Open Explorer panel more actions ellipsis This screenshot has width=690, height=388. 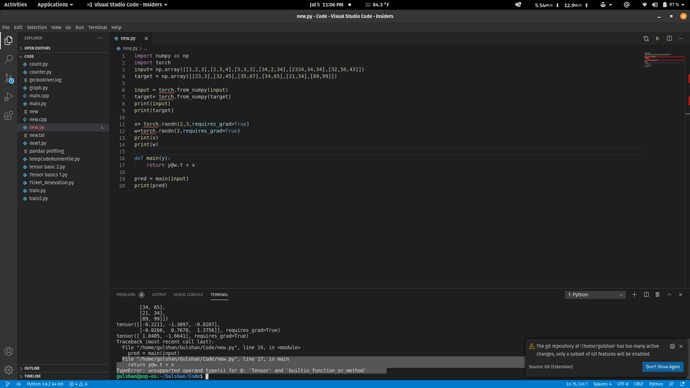[x=100, y=38]
